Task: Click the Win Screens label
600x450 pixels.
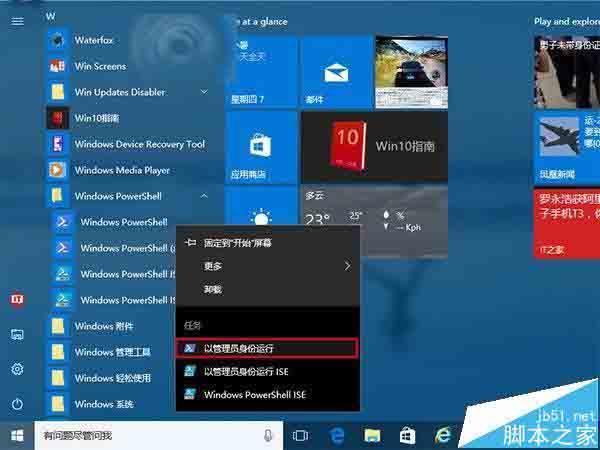Action: click(x=100, y=66)
